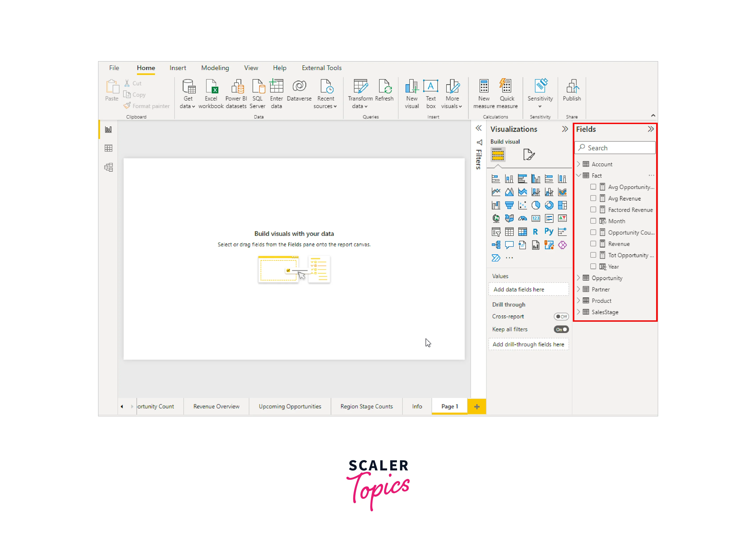Choose the Python visual icon
Screen dimensions: 756x554
pos(549,232)
